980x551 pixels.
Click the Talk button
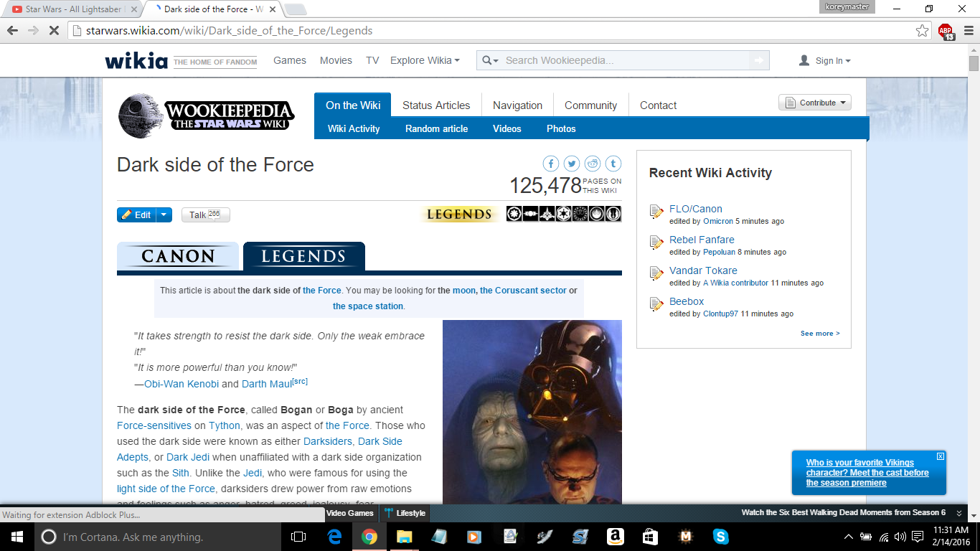[x=205, y=215]
